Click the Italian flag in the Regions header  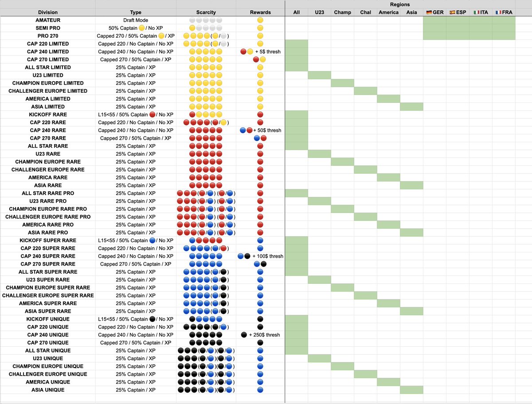tap(477, 12)
